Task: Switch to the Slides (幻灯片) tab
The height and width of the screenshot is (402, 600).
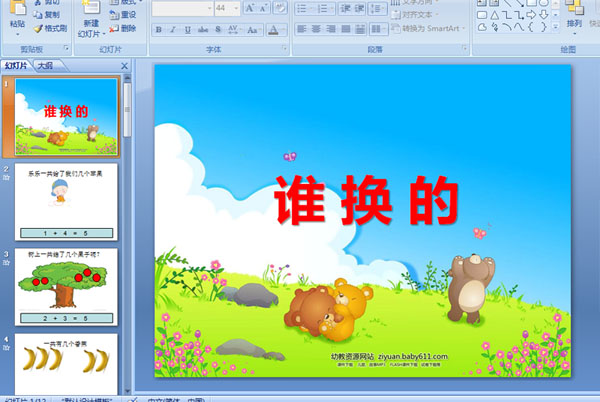Action: point(16,66)
